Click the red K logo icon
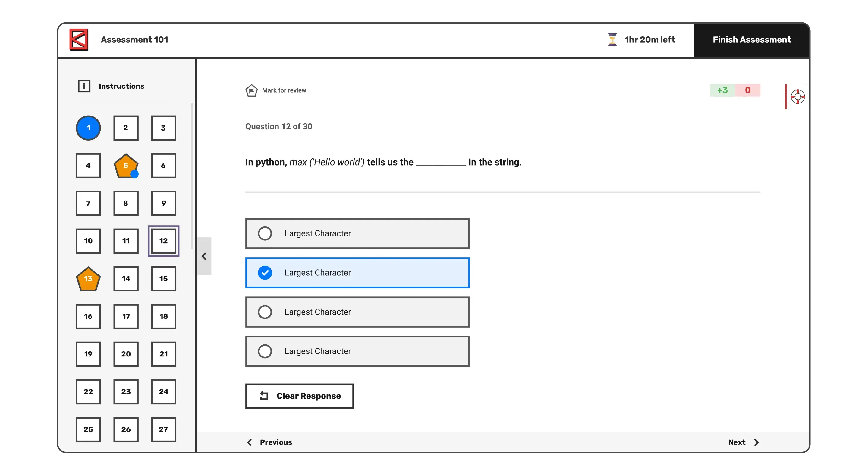Image resolution: width=868 pixels, height=475 pixels. 79,40
